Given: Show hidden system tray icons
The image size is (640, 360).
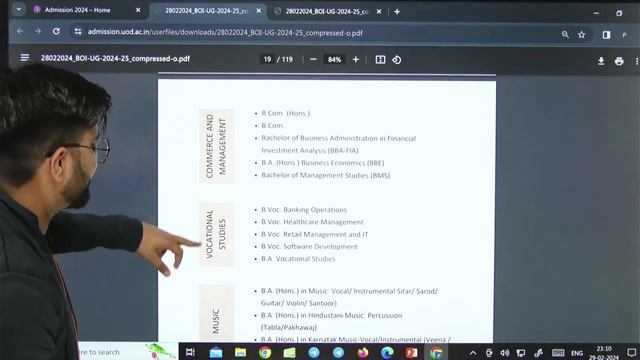Looking at the screenshot, I should coord(473,353).
